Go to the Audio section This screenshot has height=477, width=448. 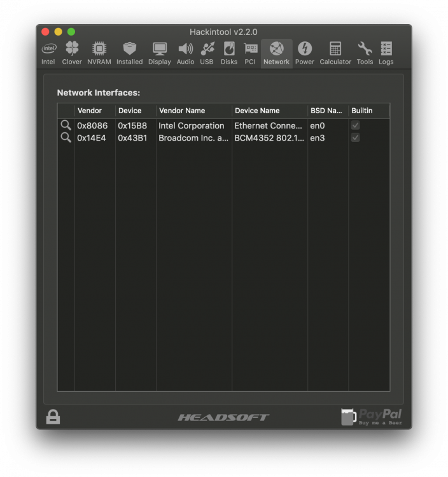pos(185,53)
